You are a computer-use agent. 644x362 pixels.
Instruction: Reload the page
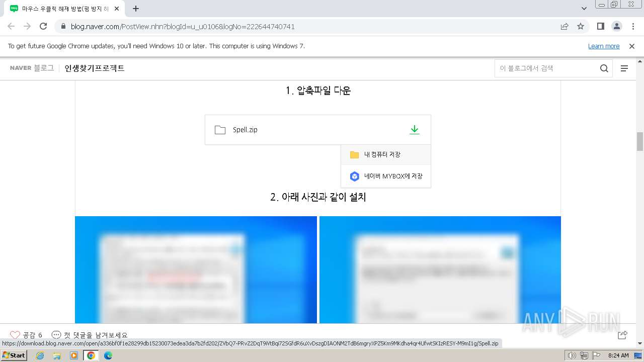(x=43, y=26)
